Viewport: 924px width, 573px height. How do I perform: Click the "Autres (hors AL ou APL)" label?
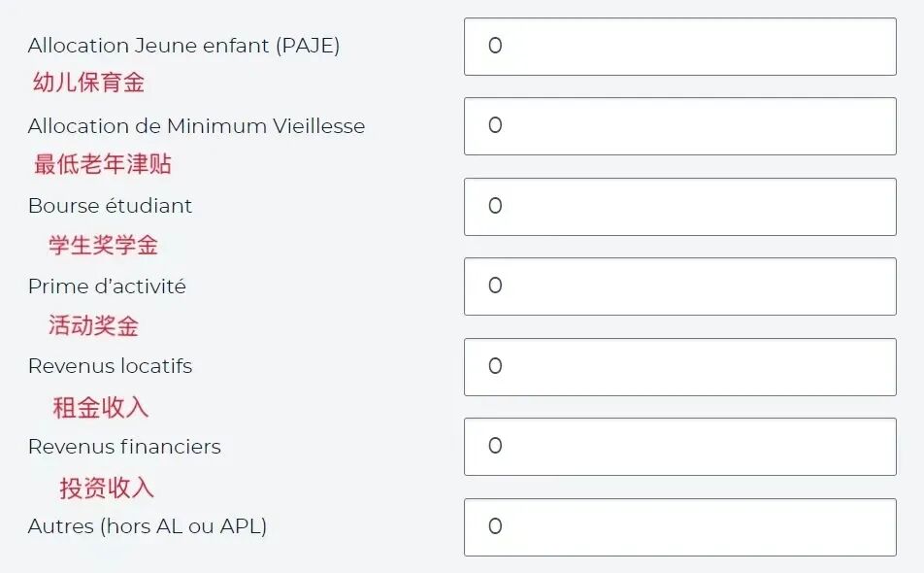tap(147, 526)
